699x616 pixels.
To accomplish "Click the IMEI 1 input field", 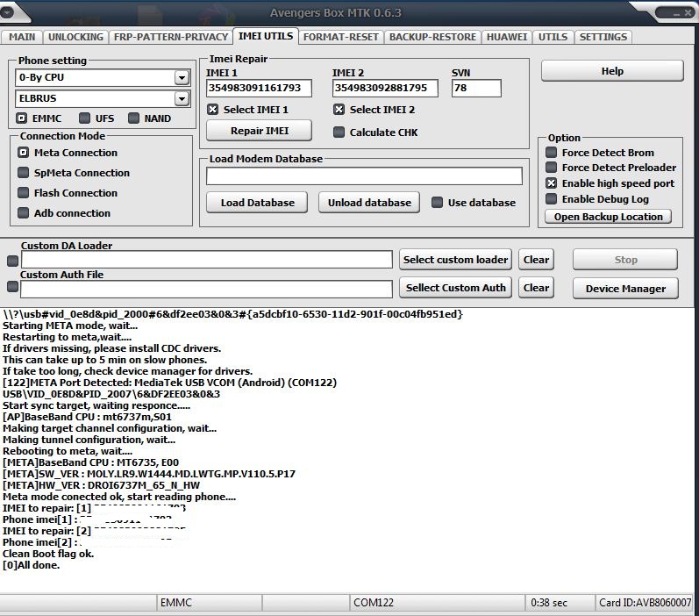I will pos(259,88).
